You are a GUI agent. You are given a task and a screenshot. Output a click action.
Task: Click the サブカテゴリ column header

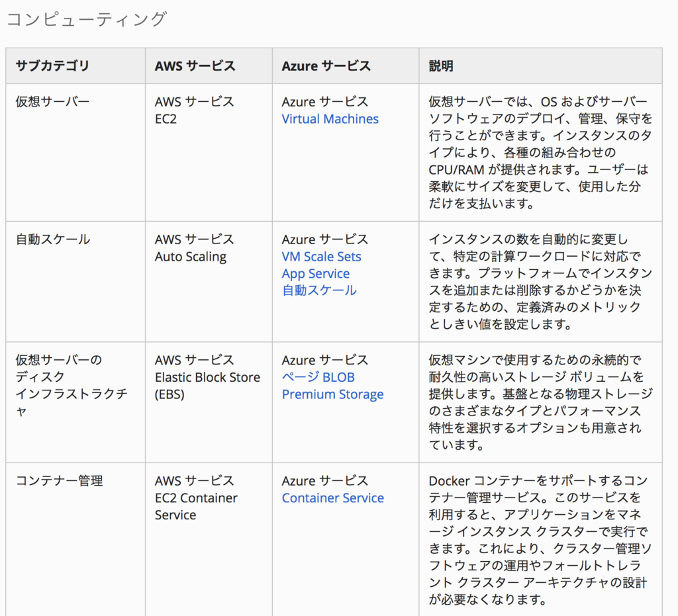point(52,66)
